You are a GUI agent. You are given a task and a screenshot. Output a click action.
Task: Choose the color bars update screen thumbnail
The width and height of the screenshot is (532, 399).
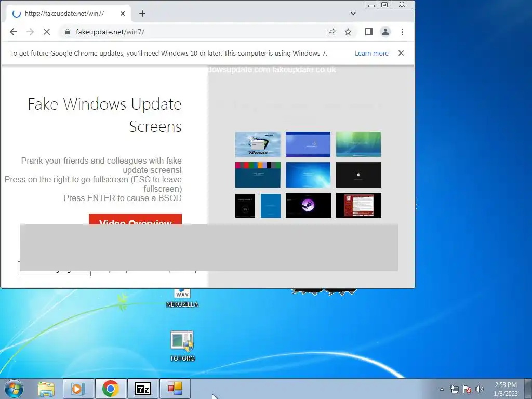258,175
